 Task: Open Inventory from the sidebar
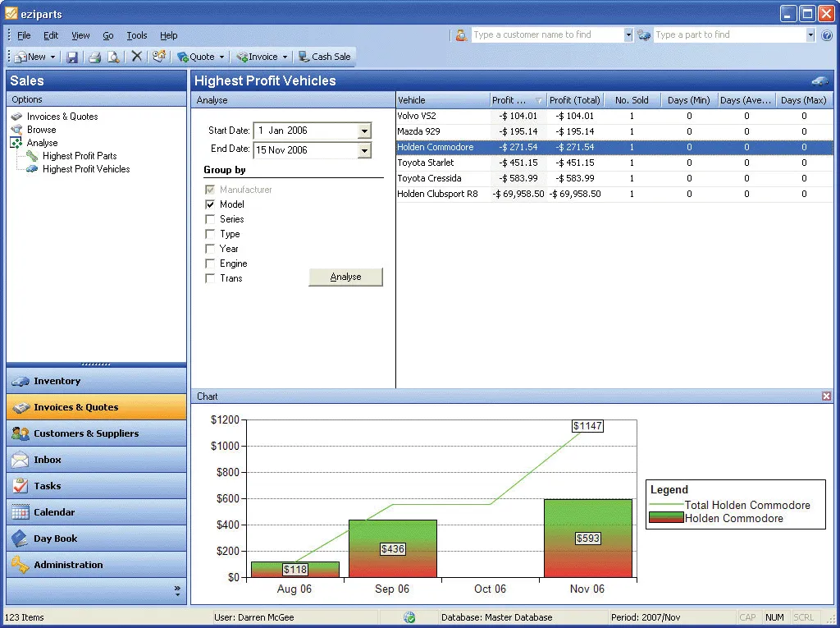[97, 381]
